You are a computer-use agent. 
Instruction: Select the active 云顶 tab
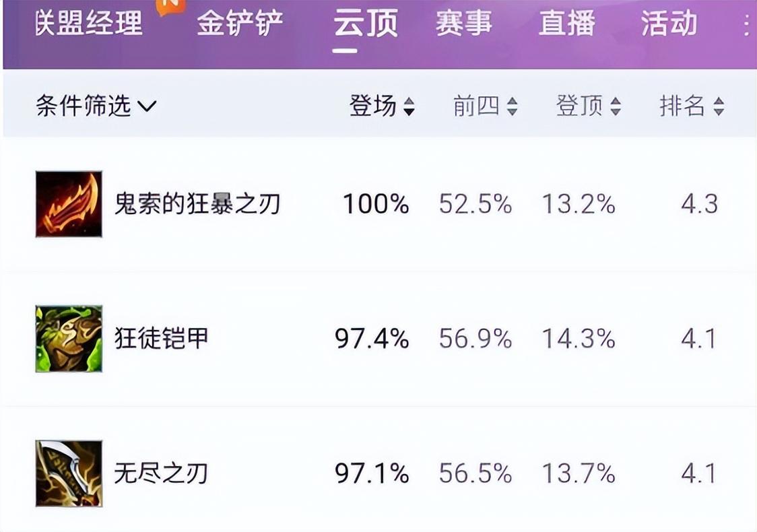(x=366, y=23)
